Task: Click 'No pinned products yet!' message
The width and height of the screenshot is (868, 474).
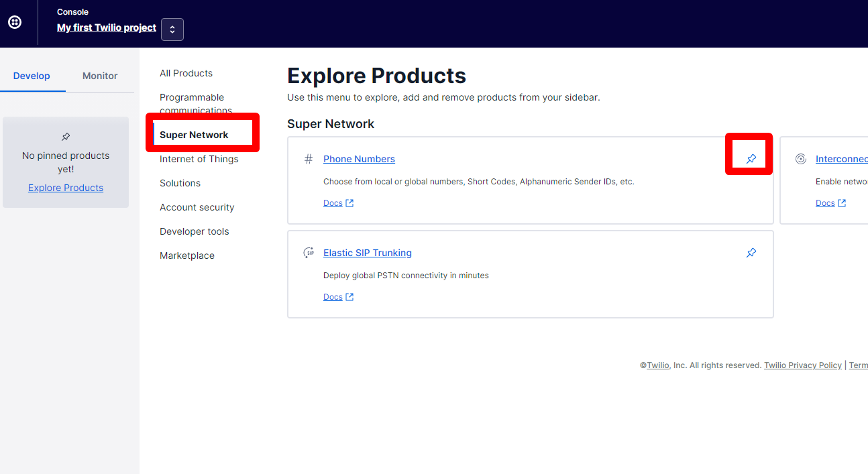Action: 66,162
